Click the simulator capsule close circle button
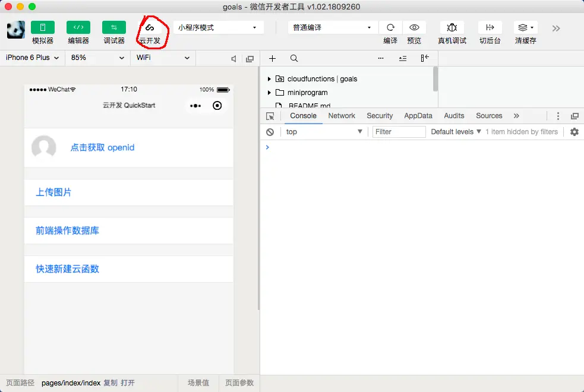This screenshot has height=392, width=584. (217, 106)
